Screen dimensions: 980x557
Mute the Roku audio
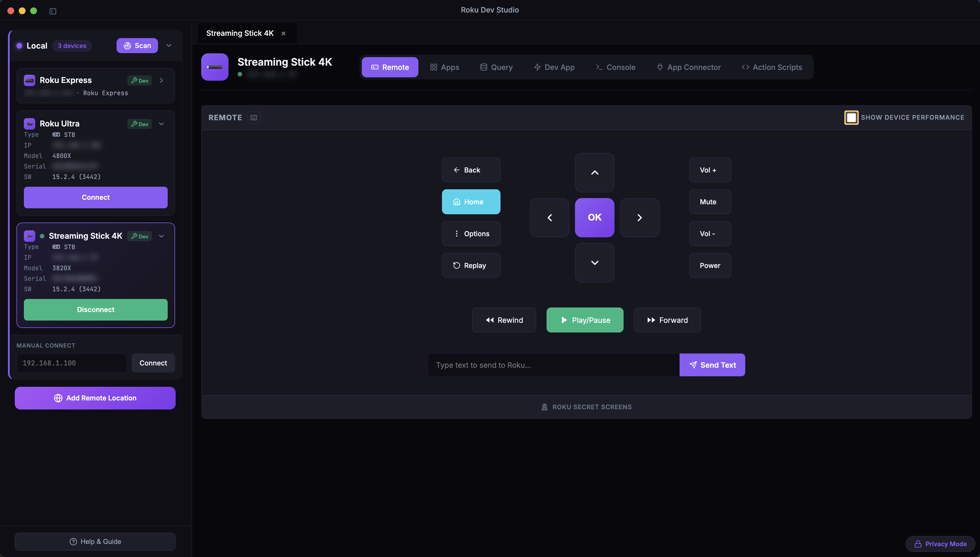point(710,201)
